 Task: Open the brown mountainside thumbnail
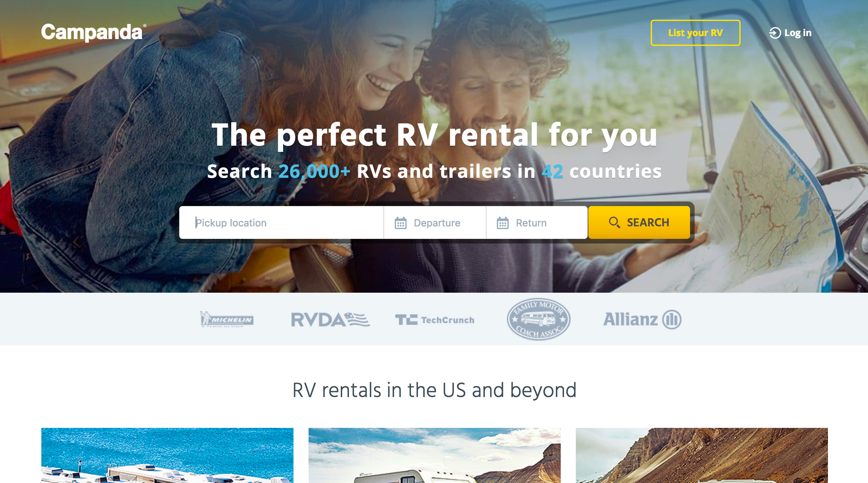point(702,455)
